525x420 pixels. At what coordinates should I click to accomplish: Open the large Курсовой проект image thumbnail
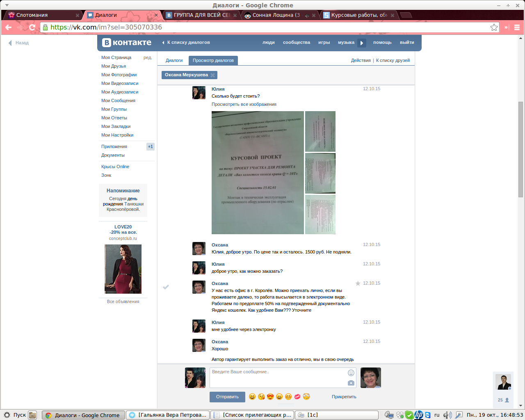[x=258, y=173]
